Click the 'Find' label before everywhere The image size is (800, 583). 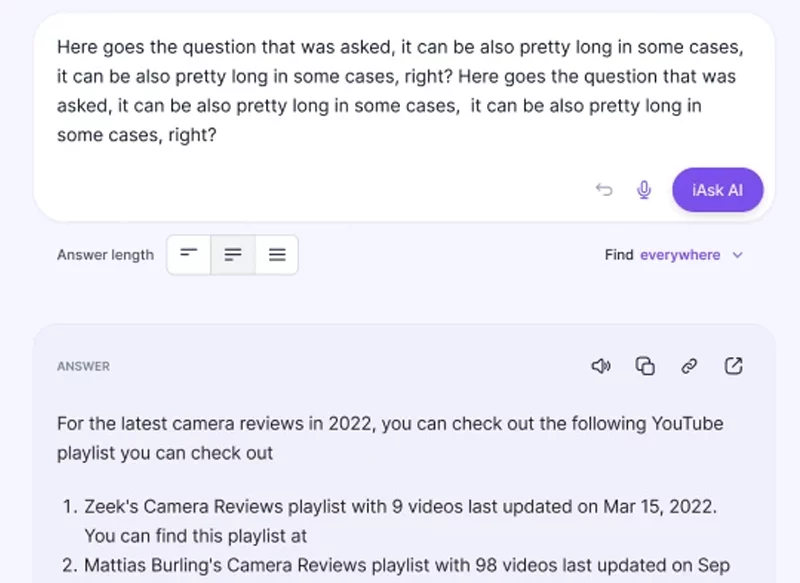619,255
